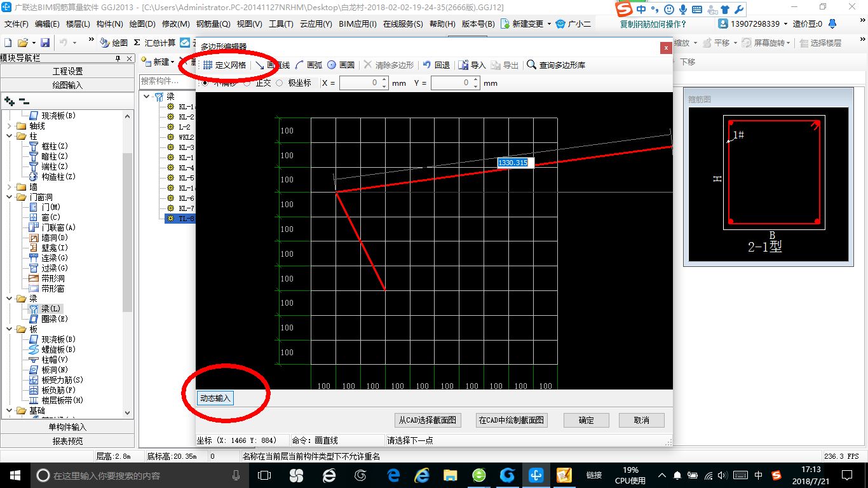Image resolution: width=868 pixels, height=488 pixels.
Task: Click the collapse-all minus icon in navigator
Action: 24,100
